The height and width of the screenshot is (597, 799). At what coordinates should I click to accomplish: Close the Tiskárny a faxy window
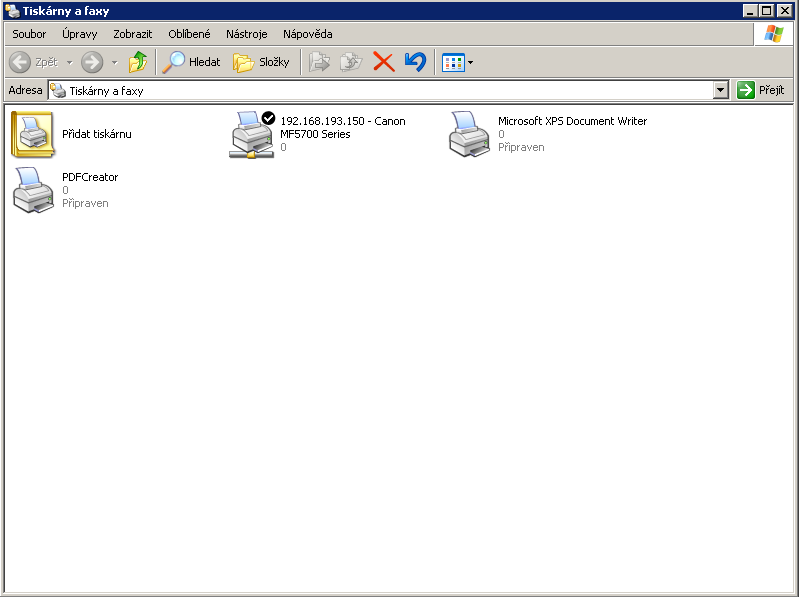click(785, 11)
